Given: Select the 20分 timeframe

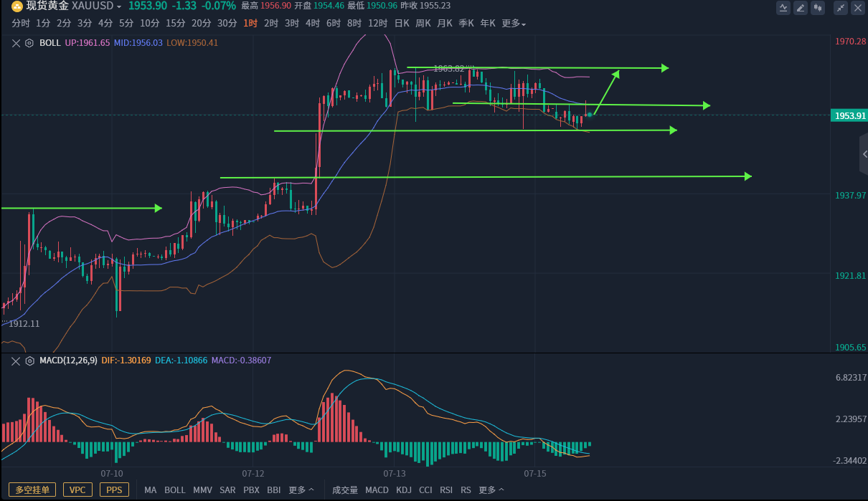Looking at the screenshot, I should pos(202,23).
